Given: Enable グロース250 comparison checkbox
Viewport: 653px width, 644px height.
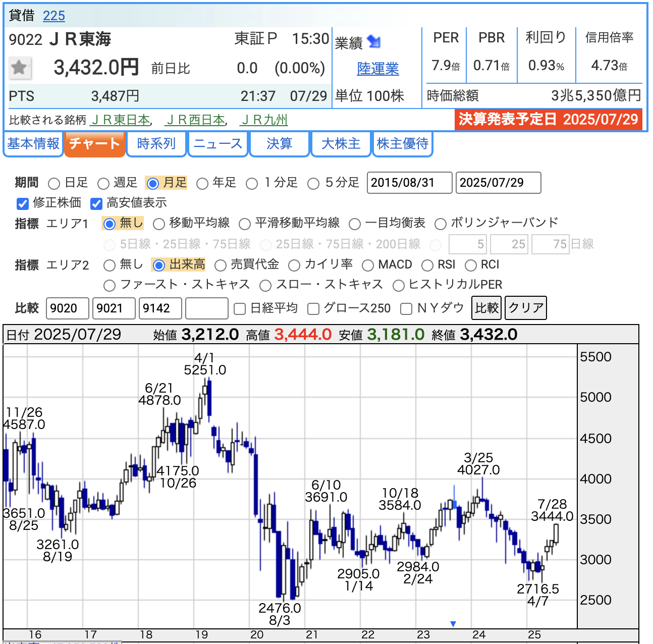Looking at the screenshot, I should point(313,308).
